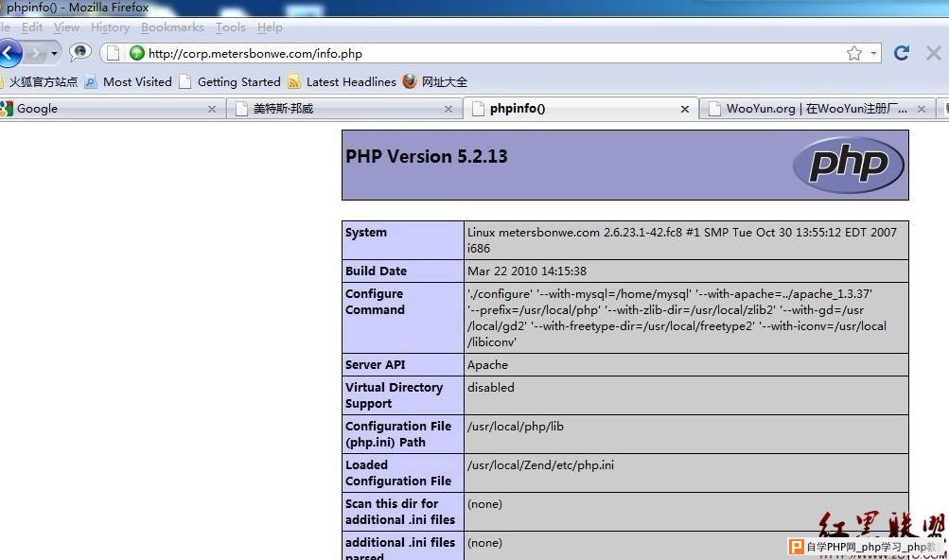Click the Latest Headlines RSS icon
Viewport: 949px width, 560px height.
pyautogui.click(x=294, y=81)
